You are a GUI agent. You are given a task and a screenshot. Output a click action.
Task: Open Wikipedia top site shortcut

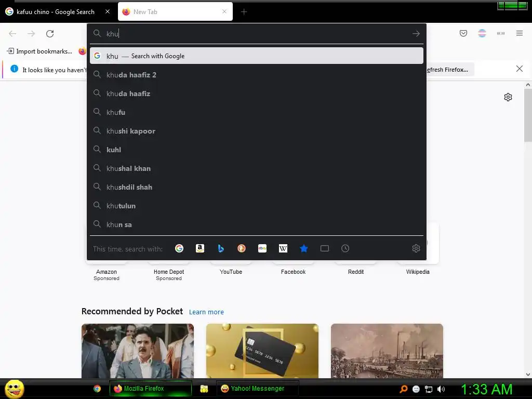coord(418,272)
